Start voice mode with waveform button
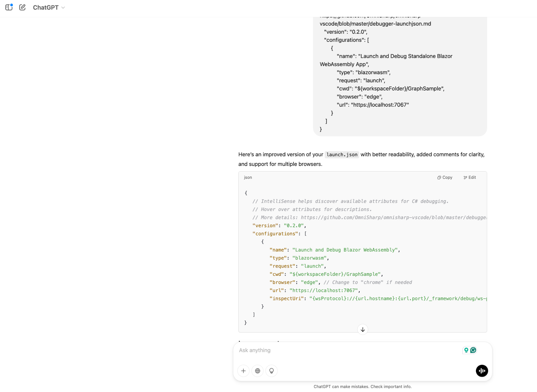537x392 pixels. [x=482, y=371]
